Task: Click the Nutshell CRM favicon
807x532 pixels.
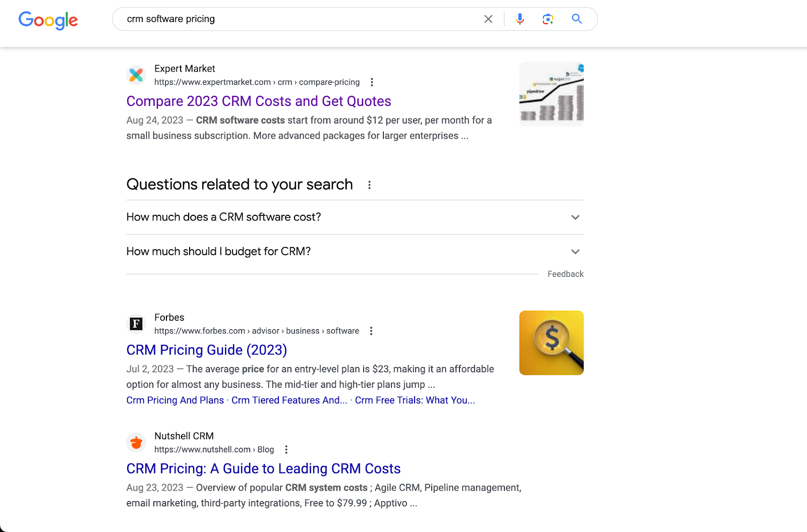Action: click(136, 443)
